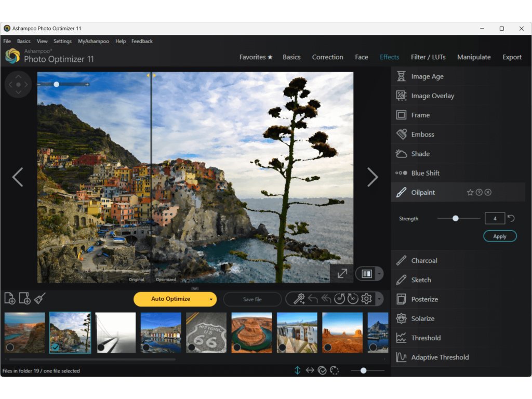Expand the split view mode dropdown arrow
The image size is (532, 399).
379,274
